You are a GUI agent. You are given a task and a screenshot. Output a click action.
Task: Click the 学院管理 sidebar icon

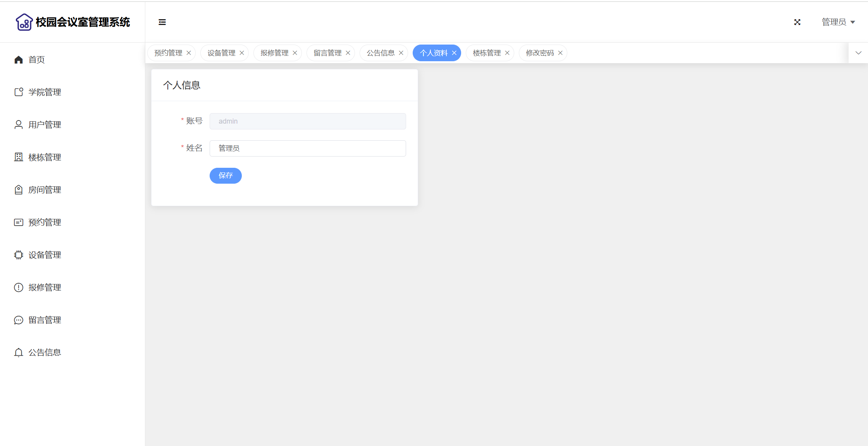pyautogui.click(x=19, y=92)
